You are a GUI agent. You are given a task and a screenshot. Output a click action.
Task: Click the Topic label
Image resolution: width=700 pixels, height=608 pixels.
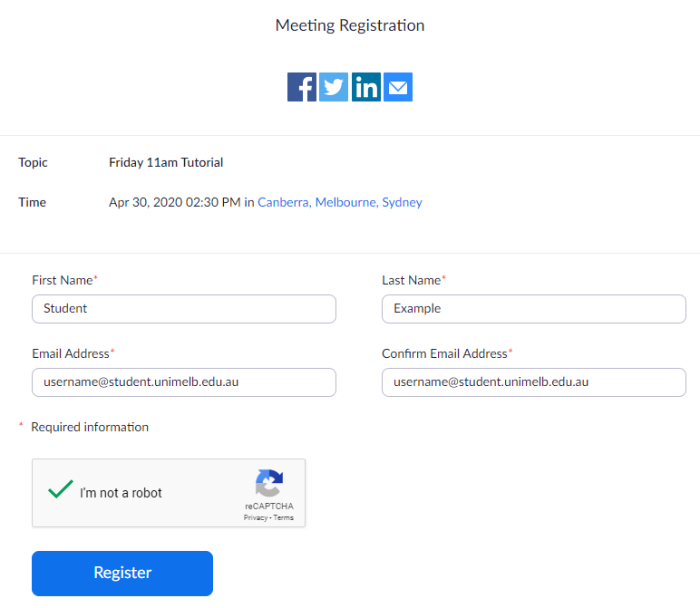(x=33, y=162)
